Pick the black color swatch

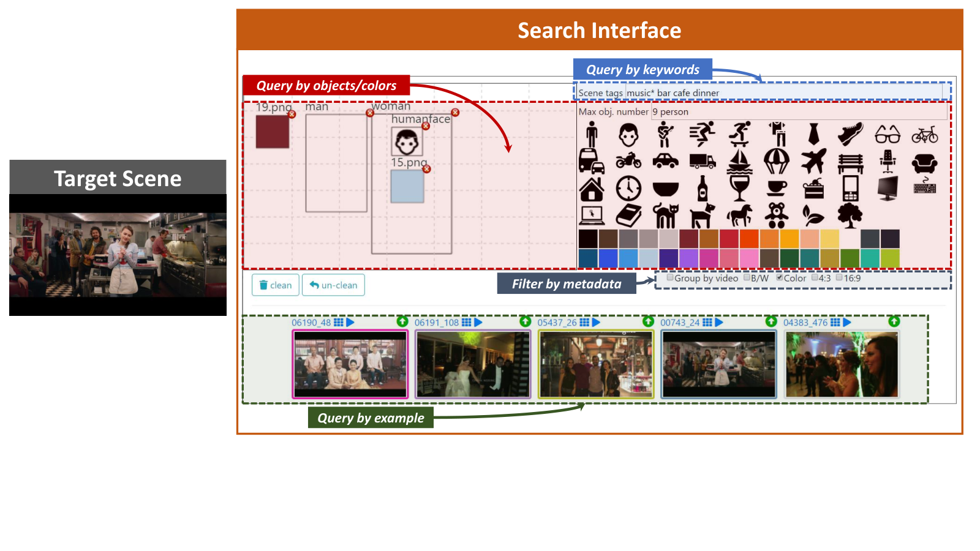[x=588, y=239]
